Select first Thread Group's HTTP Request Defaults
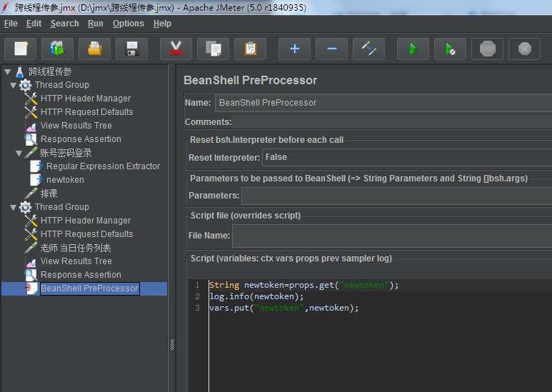 coord(87,112)
